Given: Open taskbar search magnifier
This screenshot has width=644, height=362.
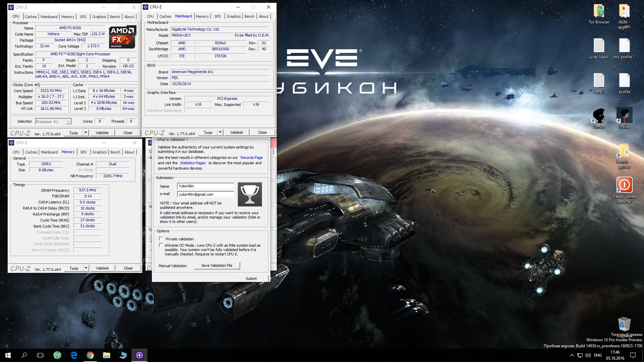Looking at the screenshot, I should [24, 355].
